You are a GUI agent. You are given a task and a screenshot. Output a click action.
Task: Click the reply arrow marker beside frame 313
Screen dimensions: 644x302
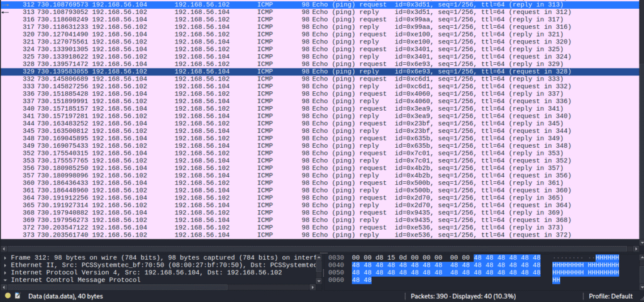coord(6,12)
